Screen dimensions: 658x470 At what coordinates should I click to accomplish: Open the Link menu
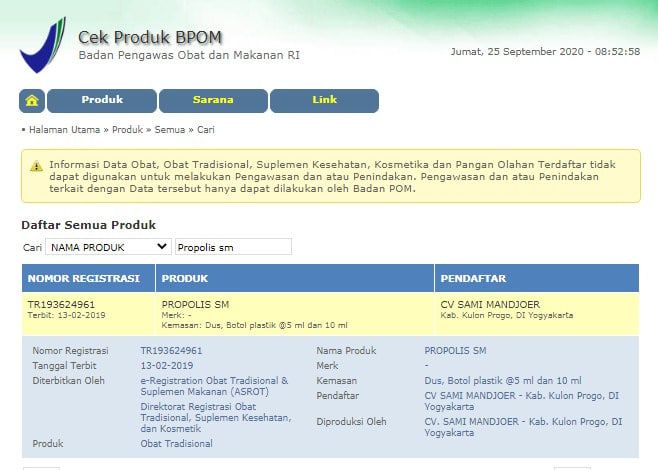tap(324, 101)
